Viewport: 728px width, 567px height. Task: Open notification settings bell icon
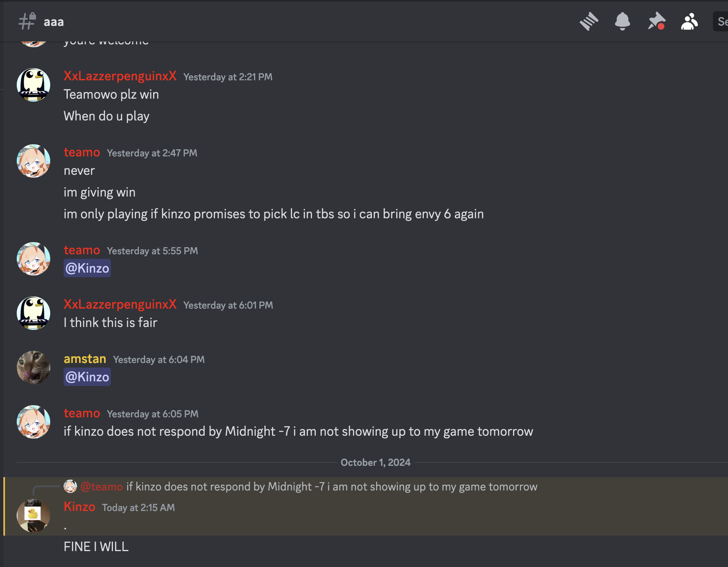622,21
